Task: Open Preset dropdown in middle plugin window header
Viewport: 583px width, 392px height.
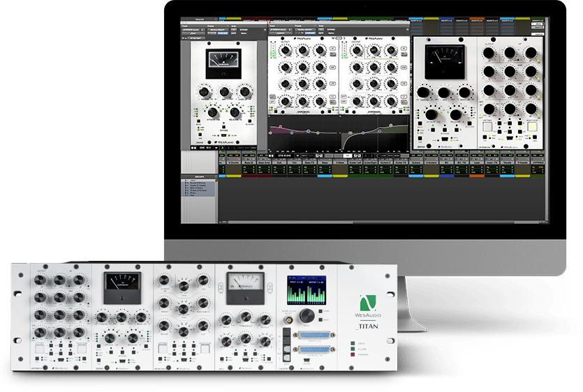Action: (305, 30)
